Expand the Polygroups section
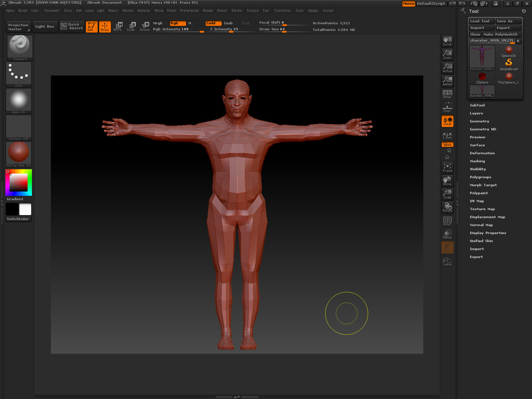The height and width of the screenshot is (399, 532). [x=480, y=177]
